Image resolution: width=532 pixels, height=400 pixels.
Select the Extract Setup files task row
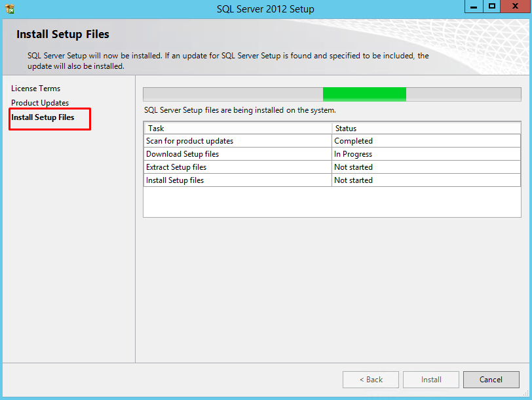coord(176,167)
